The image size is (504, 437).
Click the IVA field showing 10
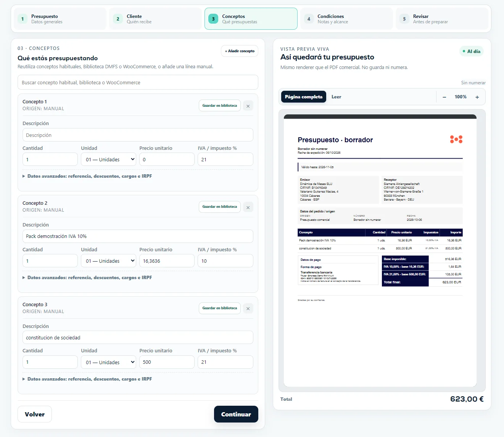click(x=225, y=261)
